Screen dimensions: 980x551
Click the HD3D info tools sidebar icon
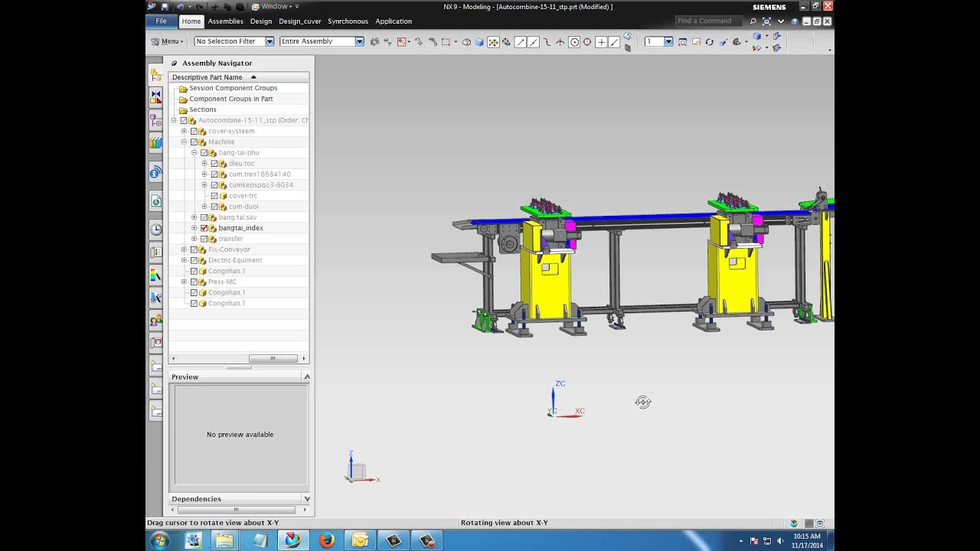click(156, 173)
